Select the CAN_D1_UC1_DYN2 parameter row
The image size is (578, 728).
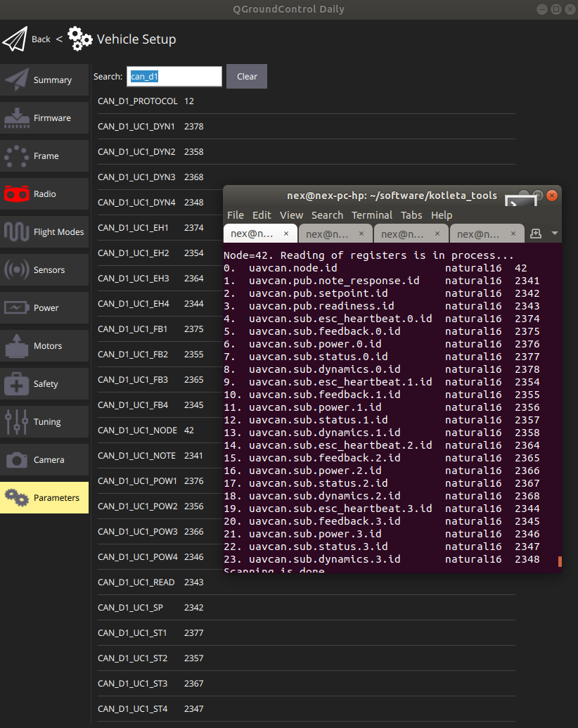tap(307, 152)
